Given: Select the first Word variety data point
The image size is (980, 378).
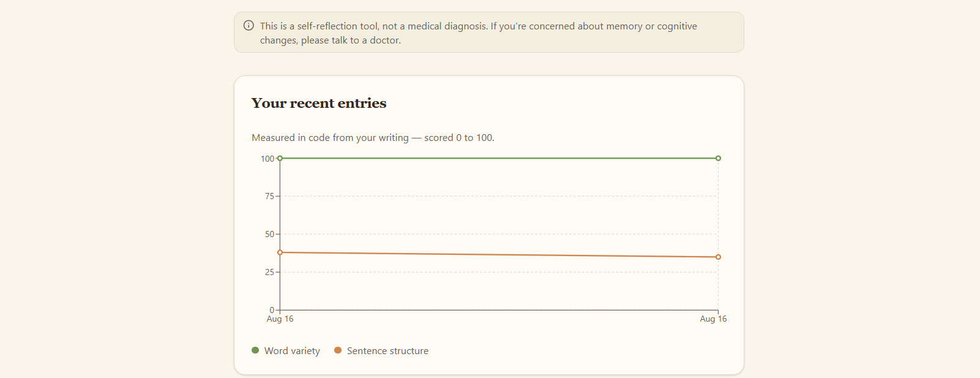Looking at the screenshot, I should (280, 158).
